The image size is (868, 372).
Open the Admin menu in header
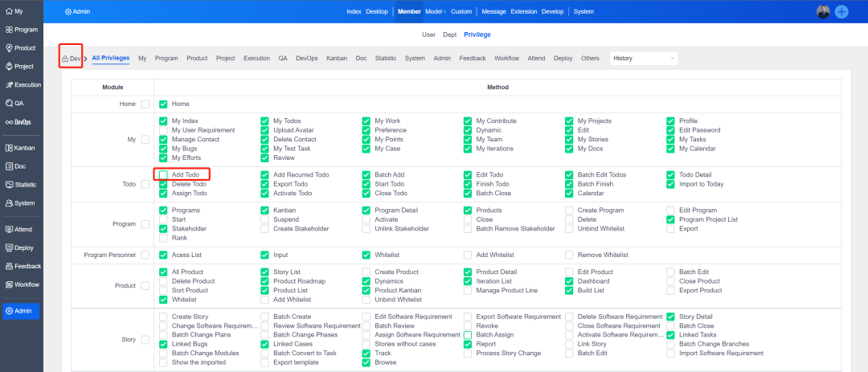[x=77, y=12]
